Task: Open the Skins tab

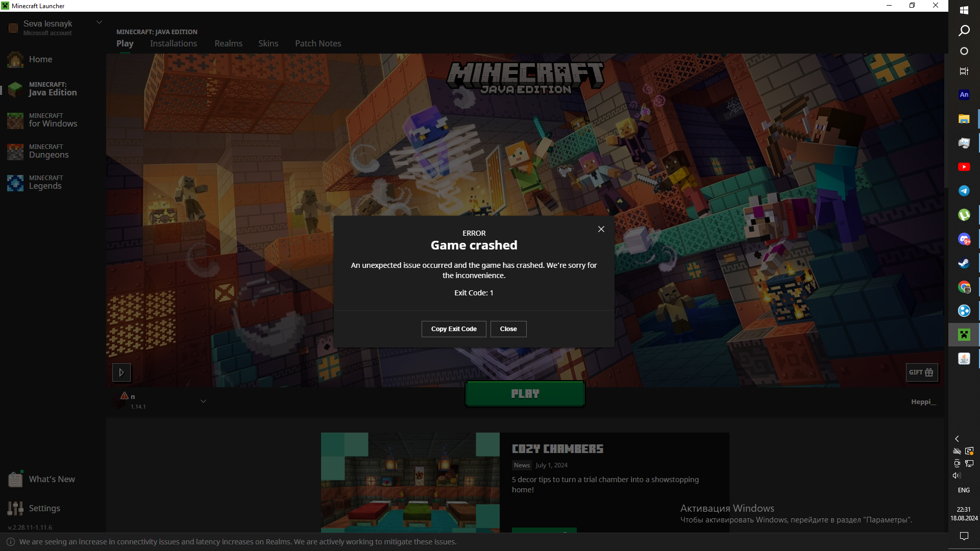Action: pyautogui.click(x=268, y=43)
